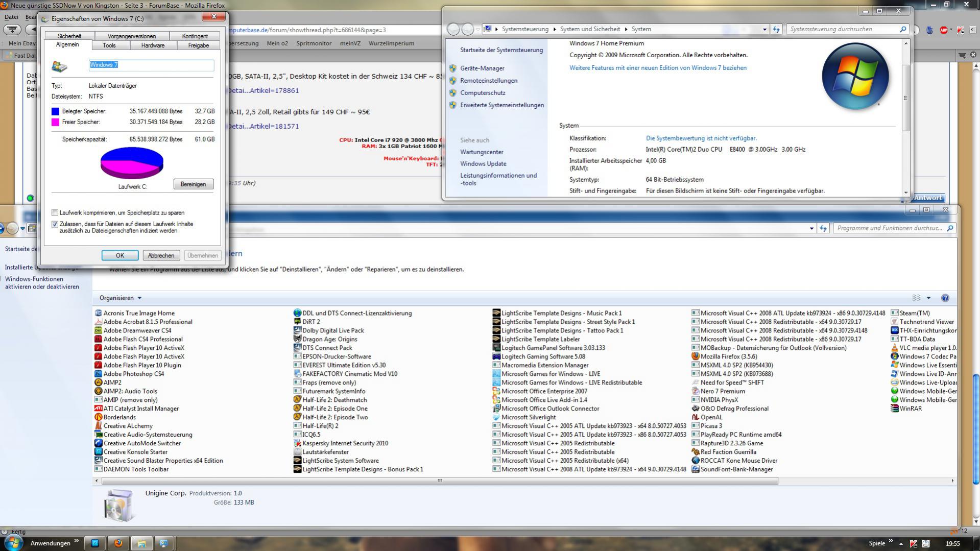This screenshot has height=551, width=980.
Task: Click the Adobe Dreamweaver CS4 program icon
Action: pos(99,330)
